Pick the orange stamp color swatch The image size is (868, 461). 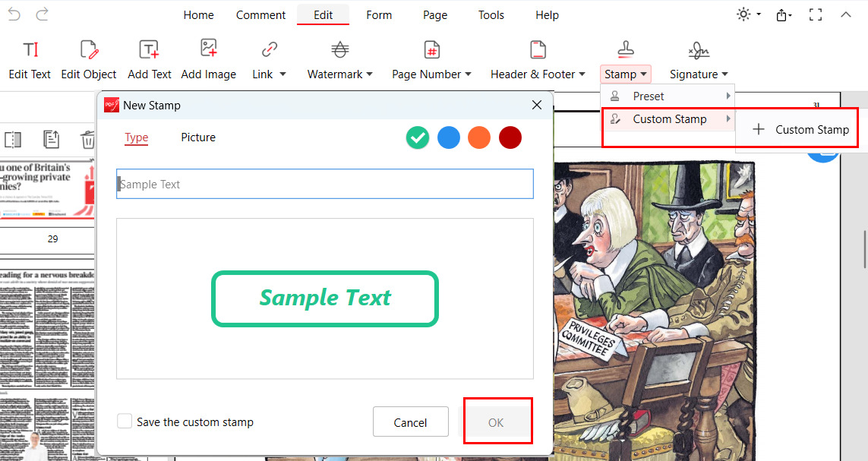point(479,137)
